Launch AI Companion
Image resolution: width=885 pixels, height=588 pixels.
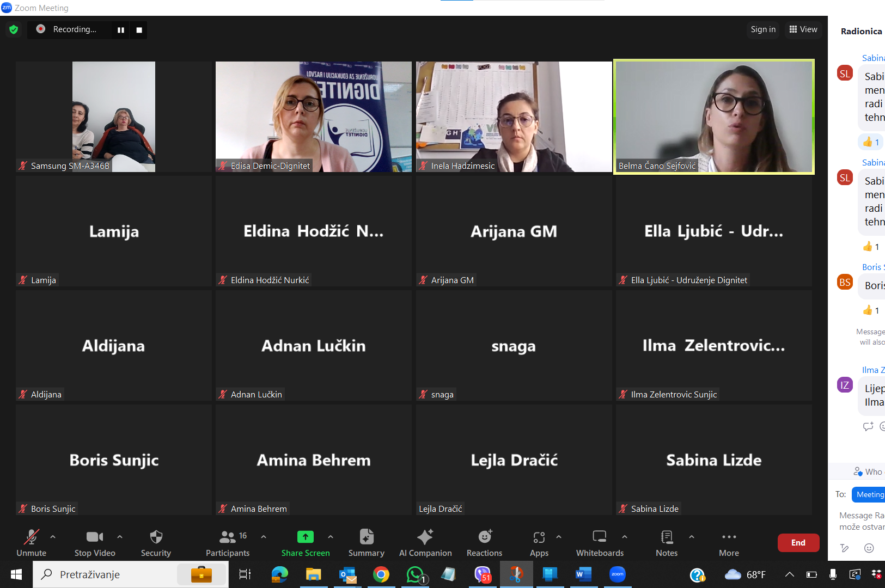pyautogui.click(x=425, y=543)
